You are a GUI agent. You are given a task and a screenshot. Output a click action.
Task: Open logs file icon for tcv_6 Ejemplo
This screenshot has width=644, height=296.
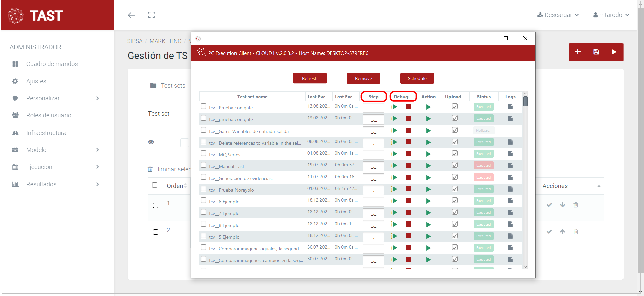[510, 201]
